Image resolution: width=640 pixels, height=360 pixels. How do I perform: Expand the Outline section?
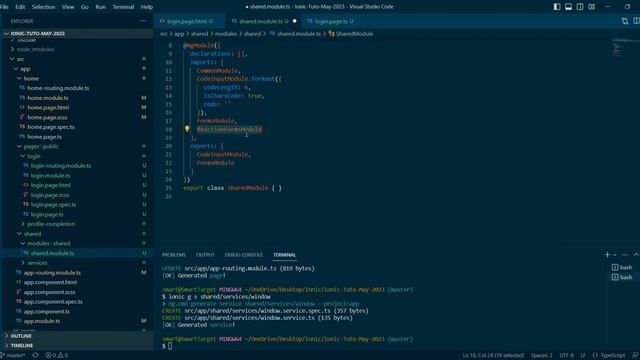pos(77,336)
